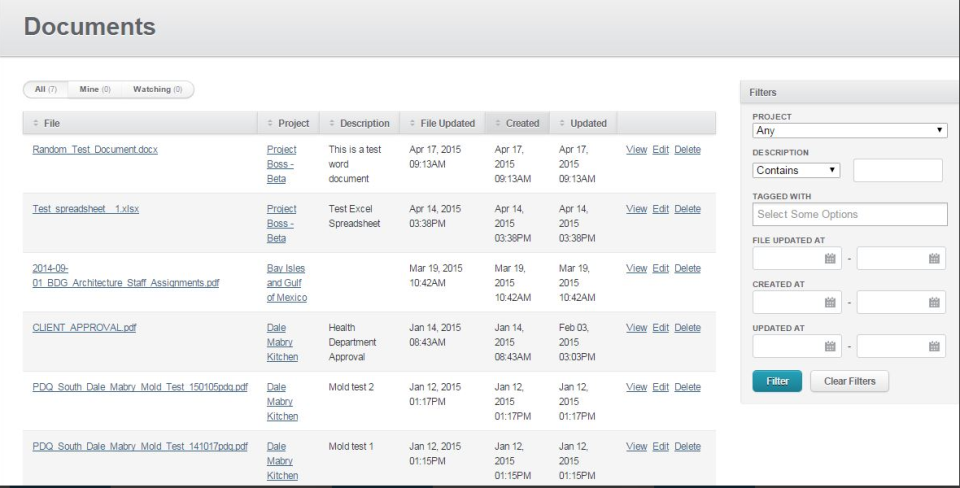Focus the Description filter text field

898,170
